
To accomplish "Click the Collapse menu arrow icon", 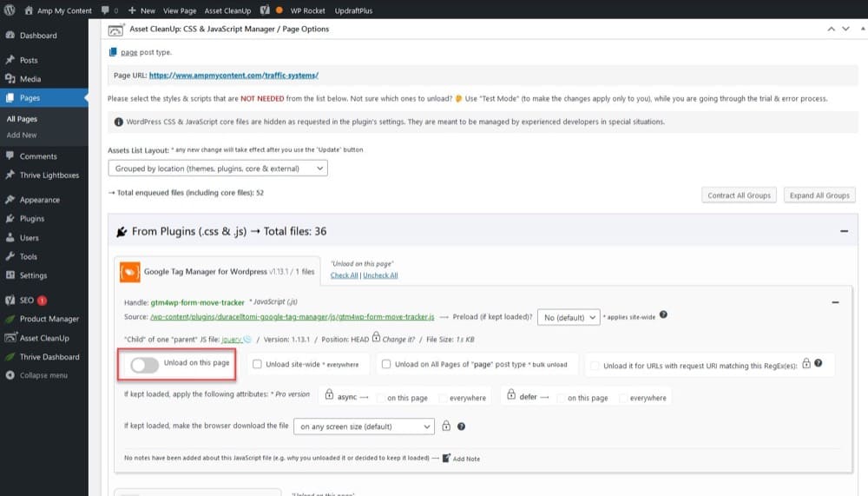I will point(10,375).
